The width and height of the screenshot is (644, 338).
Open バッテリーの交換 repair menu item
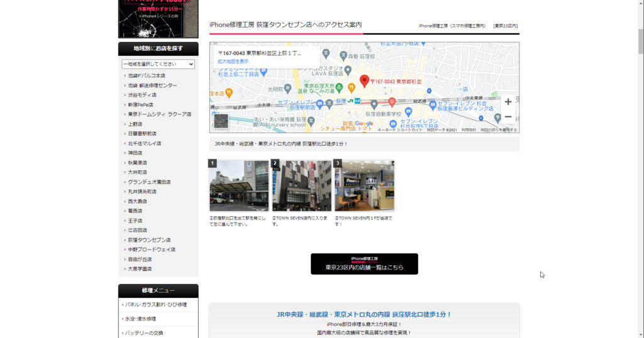pyautogui.click(x=158, y=333)
